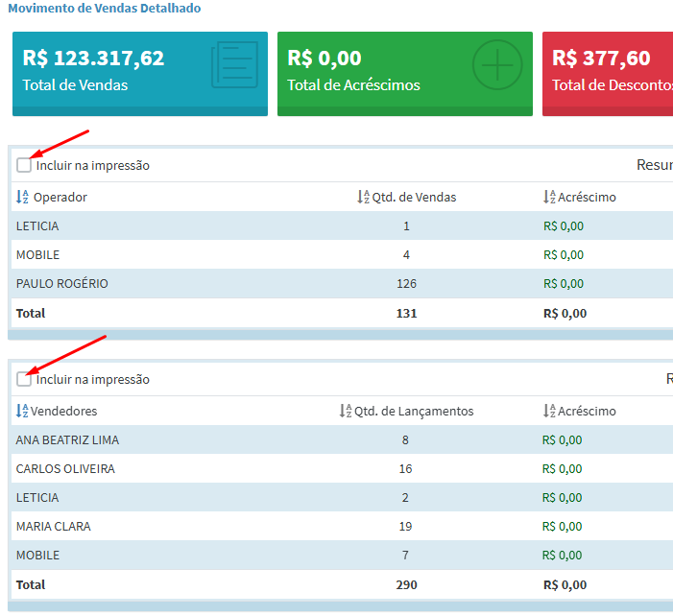Click the document icon on Total de Vendas card

pyautogui.click(x=236, y=66)
